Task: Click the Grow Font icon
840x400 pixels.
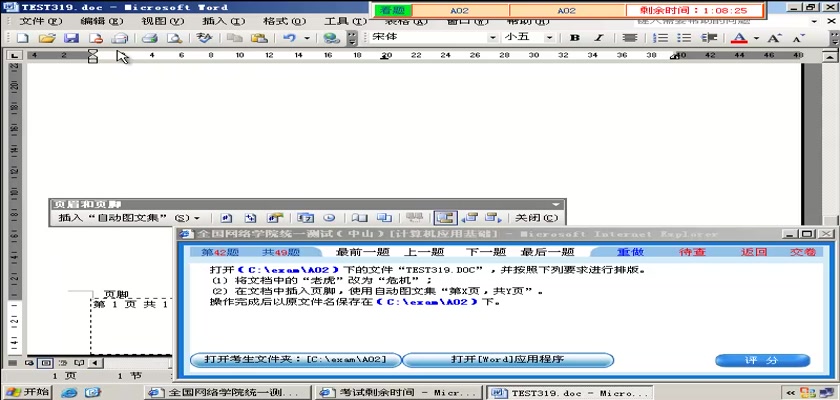Action: [x=774, y=38]
